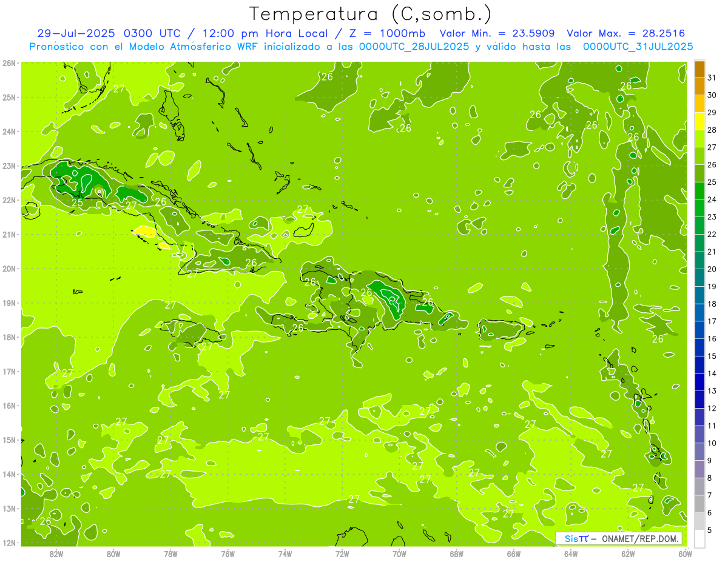Click the 26N latitude axis label
Screen dimensions: 728x562
pos(8,63)
